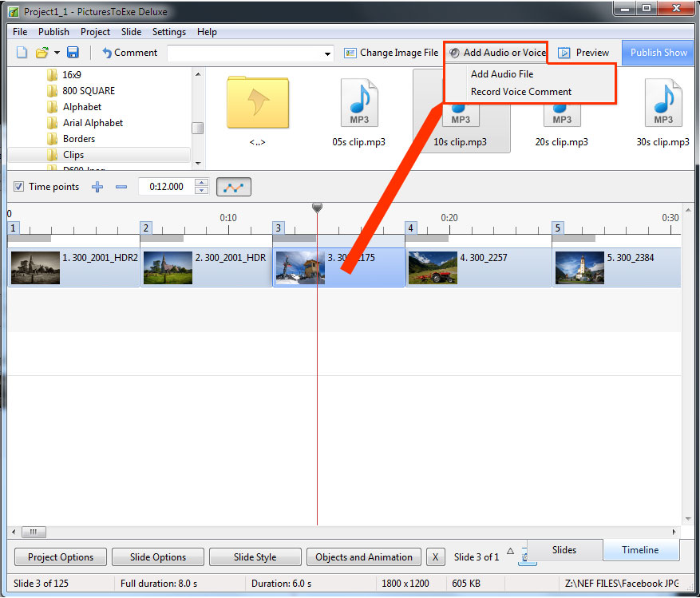700x598 pixels.
Task: Disable the Time points checkbox
Action: [18, 186]
